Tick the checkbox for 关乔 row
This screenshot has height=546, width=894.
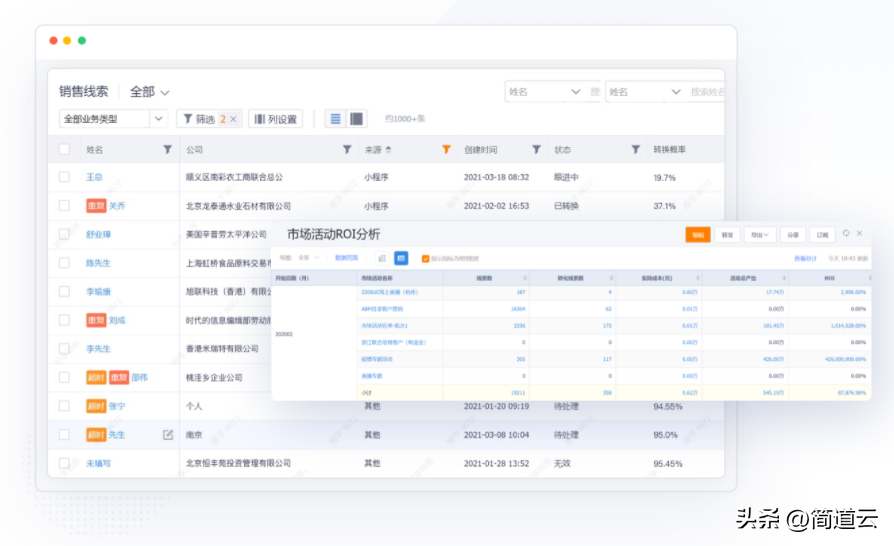point(64,205)
